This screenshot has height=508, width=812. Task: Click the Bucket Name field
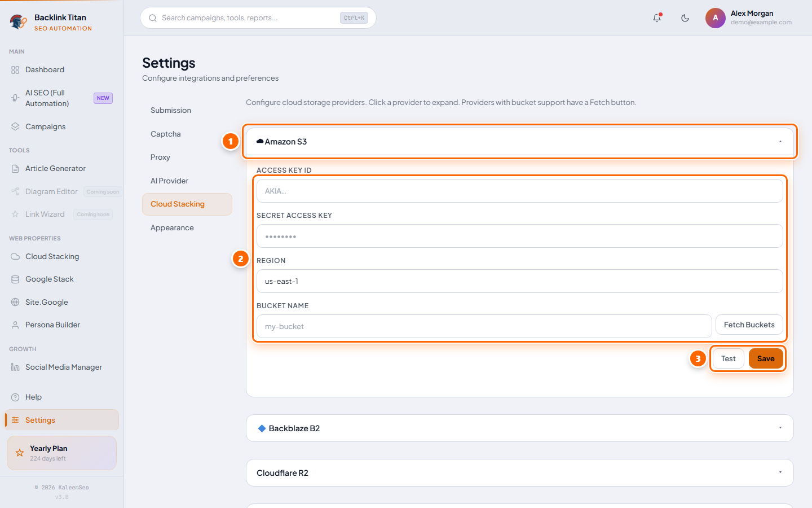coord(484,326)
